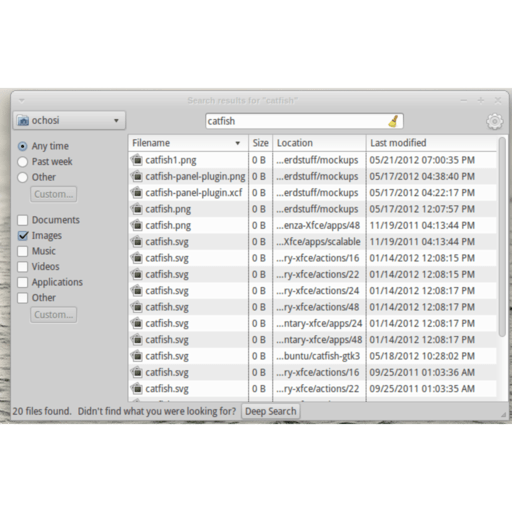
Task: Click the catfish search input field
Action: click(304, 121)
